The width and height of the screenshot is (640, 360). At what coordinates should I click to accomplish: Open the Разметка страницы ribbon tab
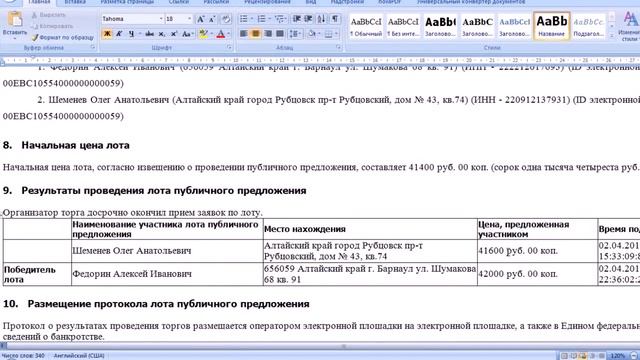click(x=127, y=2)
